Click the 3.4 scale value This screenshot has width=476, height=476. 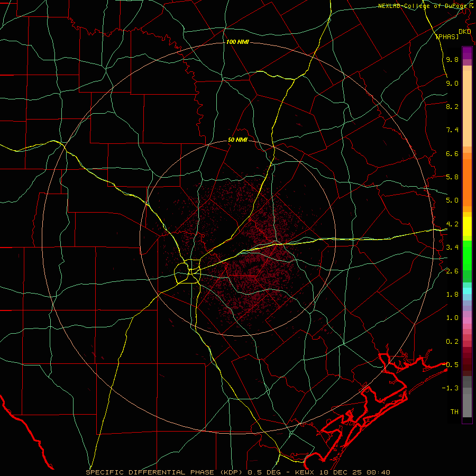(452, 248)
